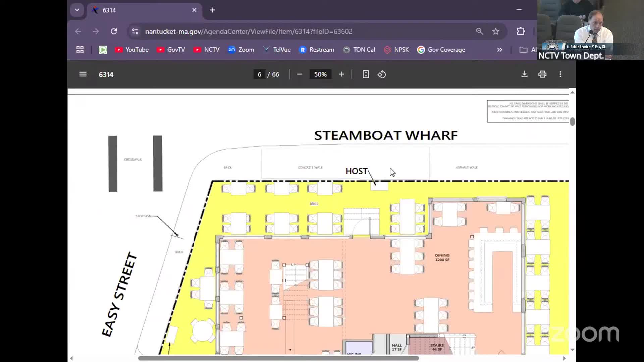Click the fit to page icon
The width and height of the screenshot is (644, 362).
pyautogui.click(x=366, y=74)
